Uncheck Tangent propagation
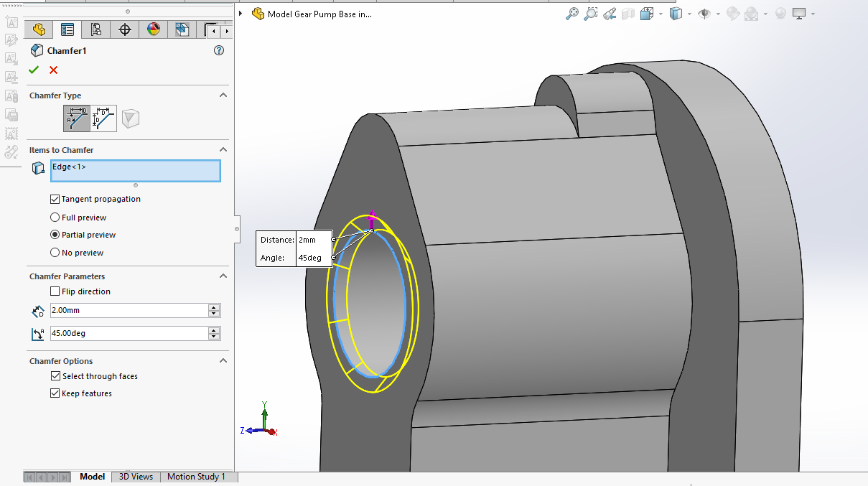The image size is (868, 486). (55, 199)
